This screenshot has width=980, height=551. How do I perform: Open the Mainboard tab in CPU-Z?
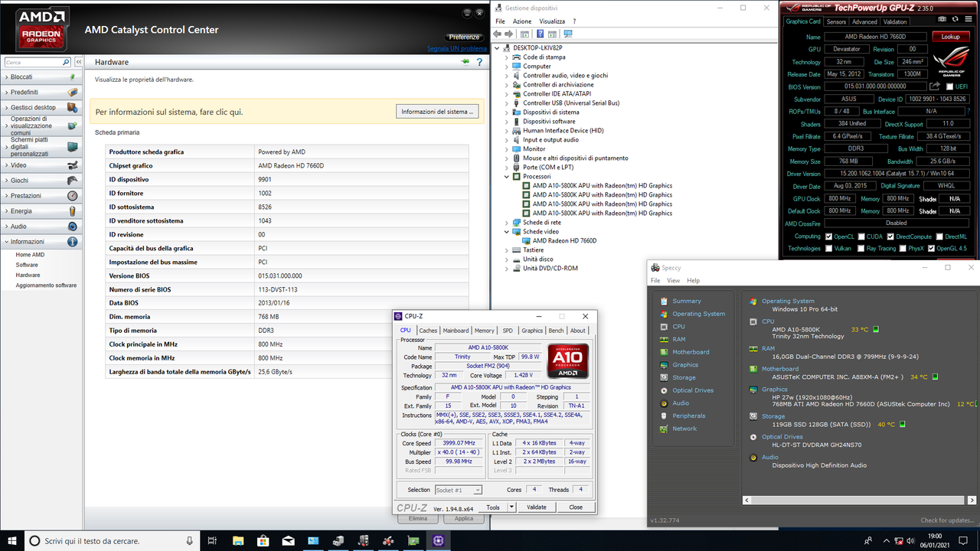click(x=456, y=331)
